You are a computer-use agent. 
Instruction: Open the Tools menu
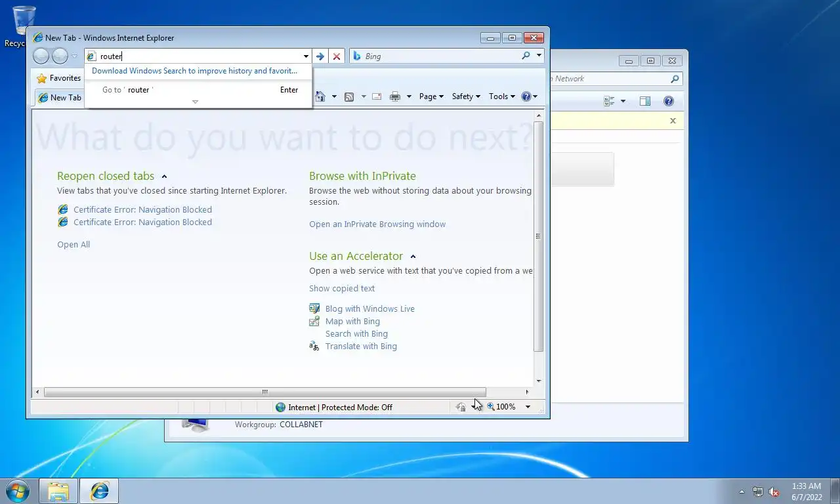pyautogui.click(x=502, y=96)
